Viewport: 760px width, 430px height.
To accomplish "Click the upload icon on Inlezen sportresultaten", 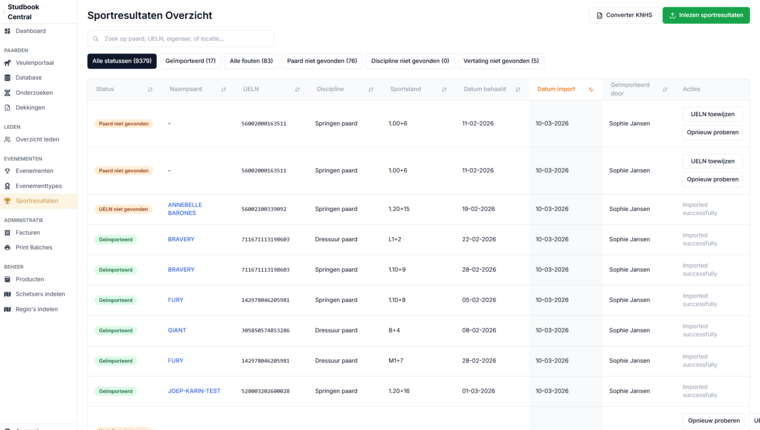I will click(x=673, y=16).
